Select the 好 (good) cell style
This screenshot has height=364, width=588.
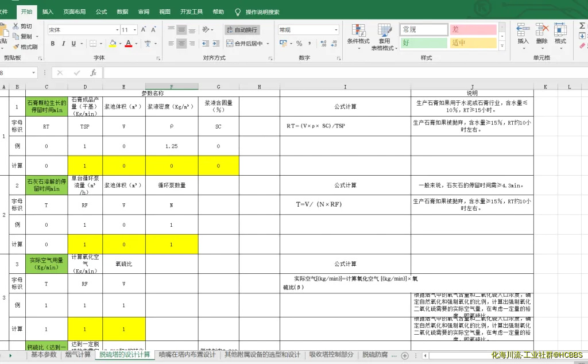424,42
